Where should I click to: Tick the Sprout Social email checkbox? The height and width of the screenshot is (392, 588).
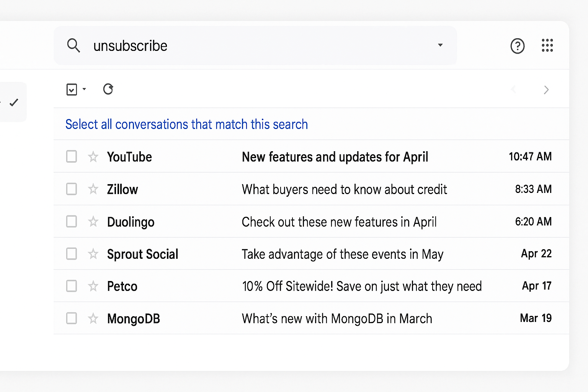click(x=72, y=254)
